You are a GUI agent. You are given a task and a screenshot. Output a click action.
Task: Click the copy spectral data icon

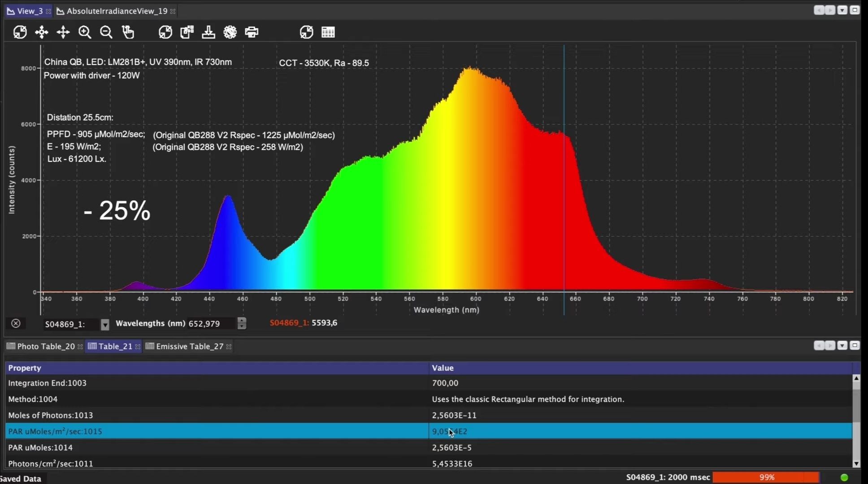187,32
